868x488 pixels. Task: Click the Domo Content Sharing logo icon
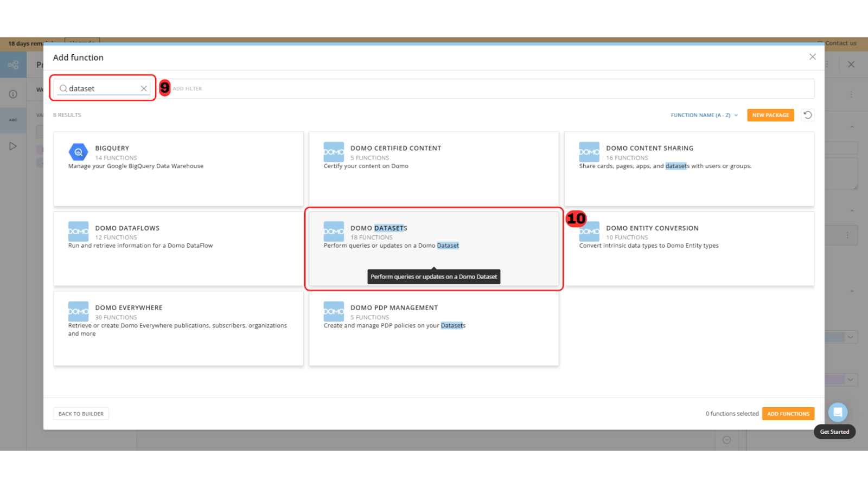tap(589, 152)
